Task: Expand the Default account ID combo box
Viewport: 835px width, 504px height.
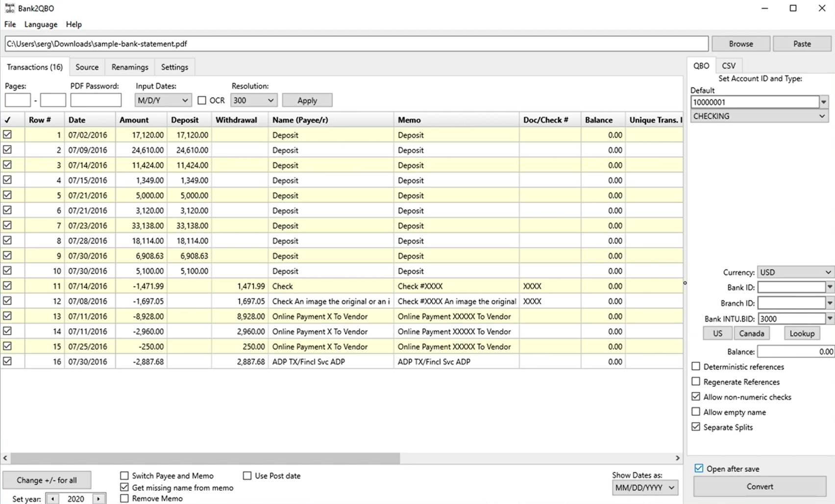Action: pos(824,102)
